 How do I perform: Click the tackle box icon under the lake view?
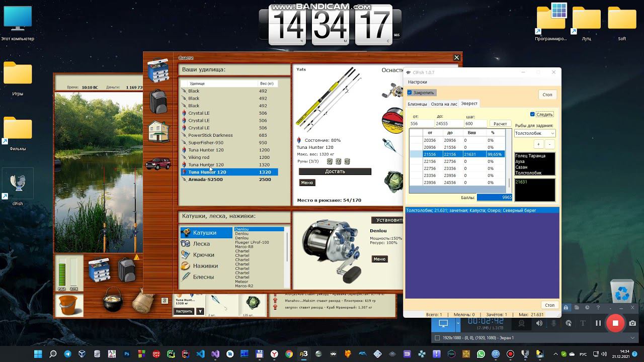pyautogui.click(x=99, y=269)
